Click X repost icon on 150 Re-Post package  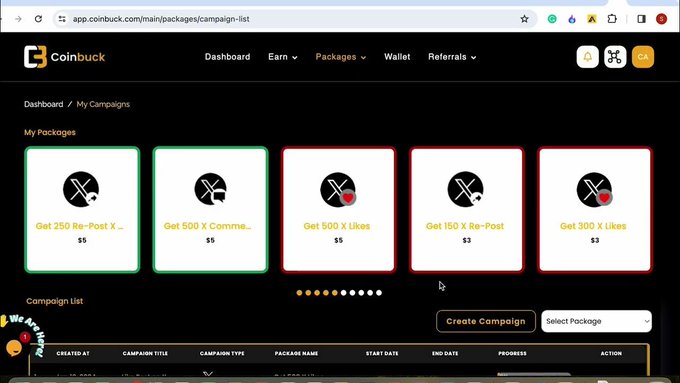click(x=465, y=189)
